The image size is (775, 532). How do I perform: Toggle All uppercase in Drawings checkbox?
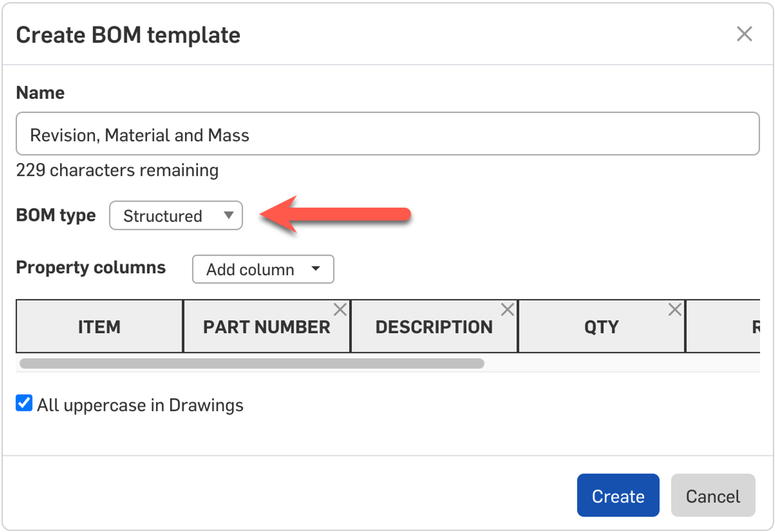(24, 403)
